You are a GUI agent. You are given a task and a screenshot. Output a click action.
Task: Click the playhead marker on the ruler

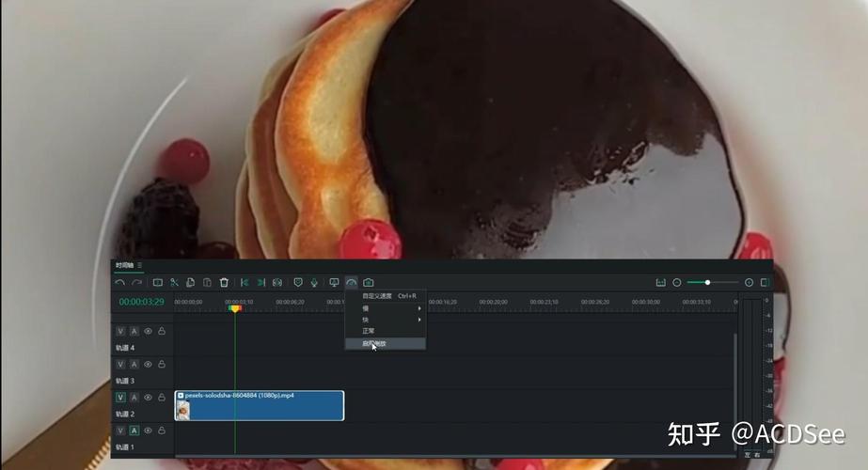pyautogui.click(x=235, y=308)
